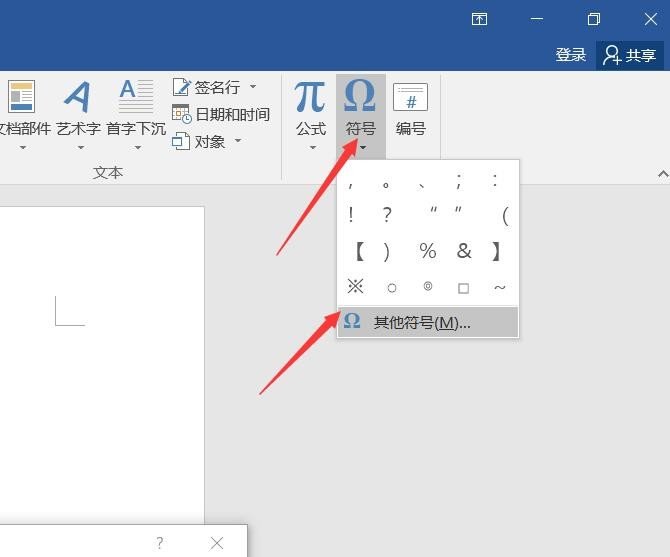Click the Quick Parts 文档部件 icon
This screenshot has width=670, height=557.
click(x=22, y=98)
